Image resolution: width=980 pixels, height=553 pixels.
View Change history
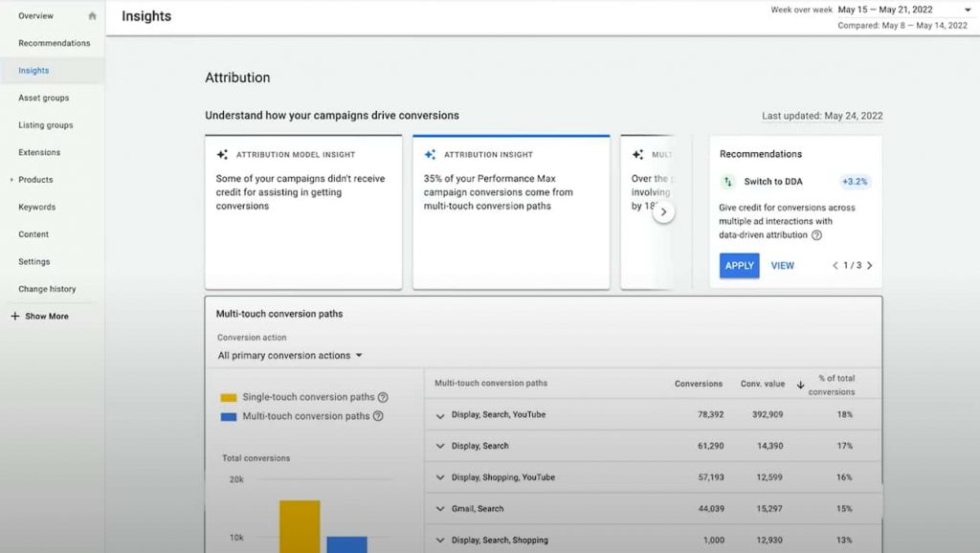(x=47, y=289)
